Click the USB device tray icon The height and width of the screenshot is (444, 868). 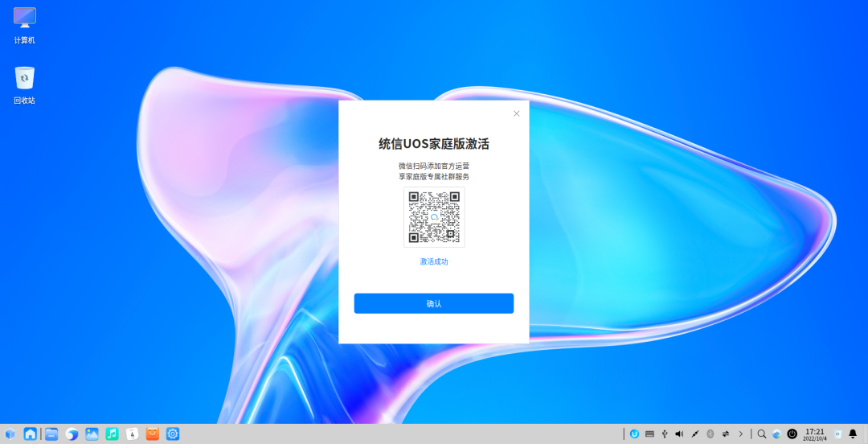(x=665, y=434)
